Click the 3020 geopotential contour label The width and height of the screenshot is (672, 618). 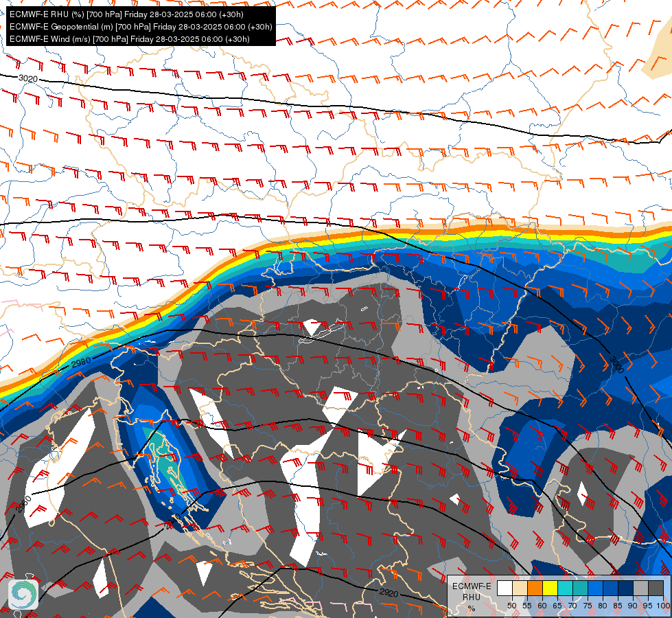coord(28,78)
